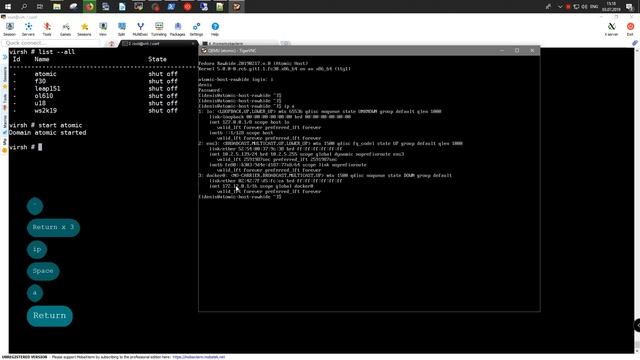The width and height of the screenshot is (640, 360).
Task: Click into the Quick connect field
Action: point(51,43)
